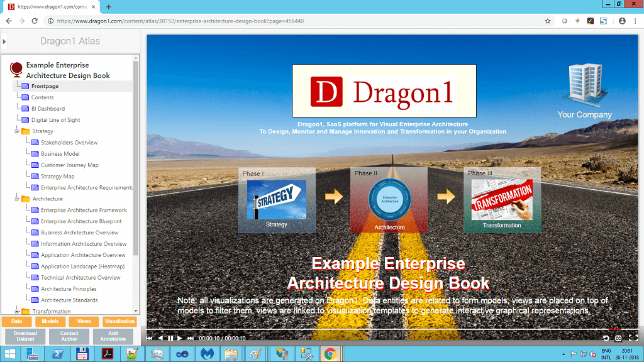This screenshot has width=644, height=362.
Task: Click the replay loop icon in player
Action: point(606,338)
